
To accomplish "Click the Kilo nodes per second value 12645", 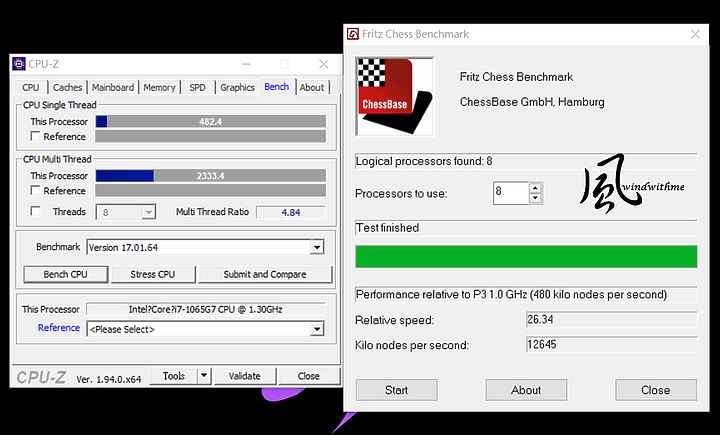I will pos(612,345).
